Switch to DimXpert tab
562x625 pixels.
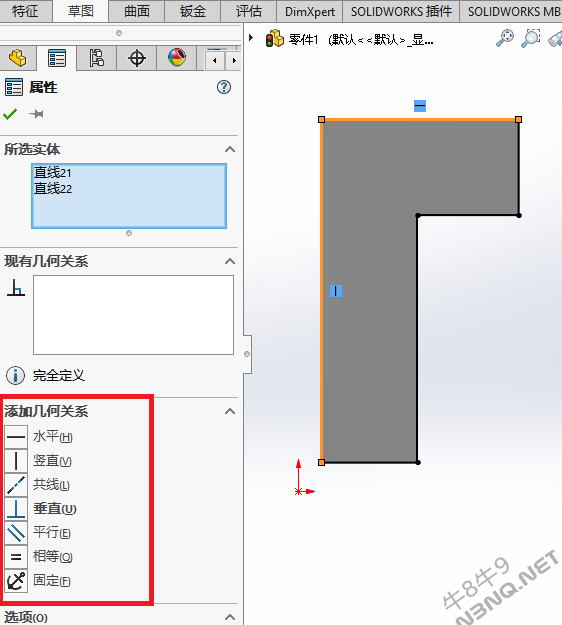310,11
